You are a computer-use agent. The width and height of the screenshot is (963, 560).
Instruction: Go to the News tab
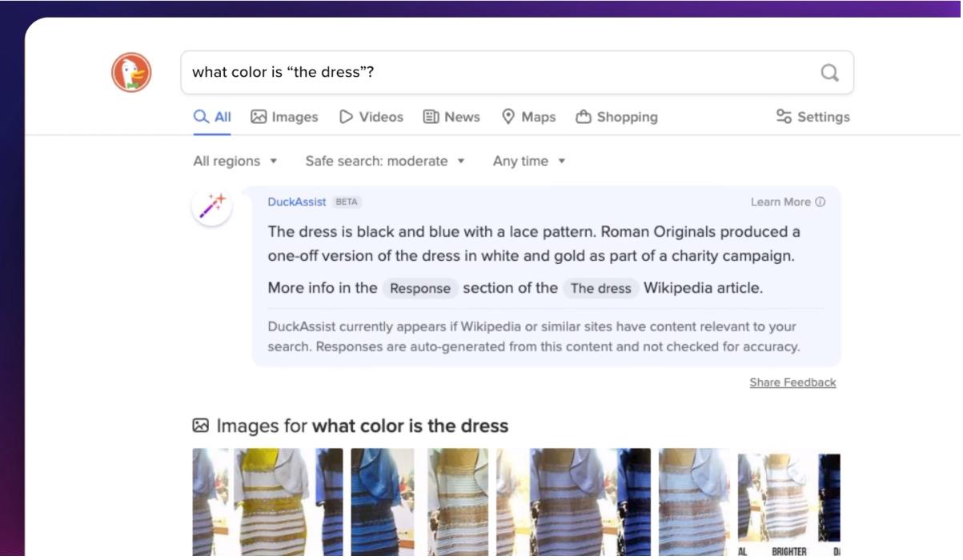(x=451, y=117)
